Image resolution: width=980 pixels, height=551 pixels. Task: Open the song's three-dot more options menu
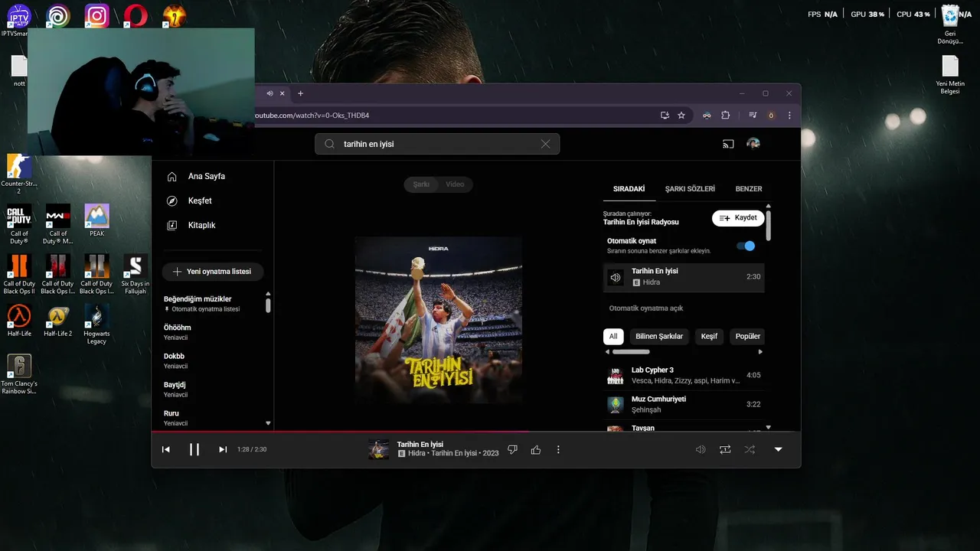[558, 450]
